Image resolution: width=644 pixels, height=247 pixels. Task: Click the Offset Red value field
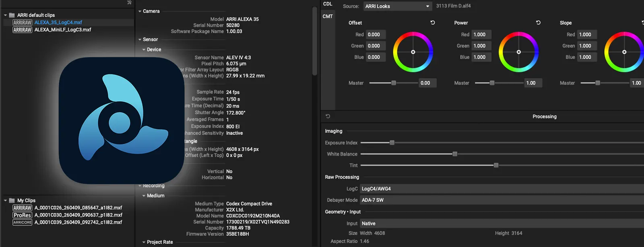376,35
